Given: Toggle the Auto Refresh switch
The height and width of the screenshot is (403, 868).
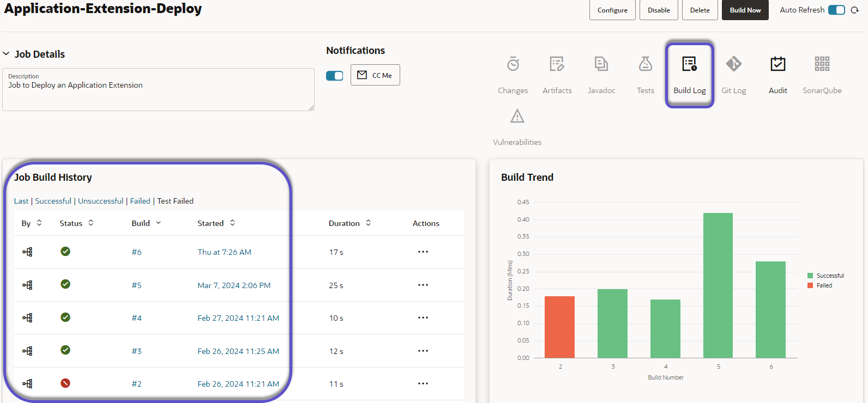Looking at the screenshot, I should [x=836, y=10].
